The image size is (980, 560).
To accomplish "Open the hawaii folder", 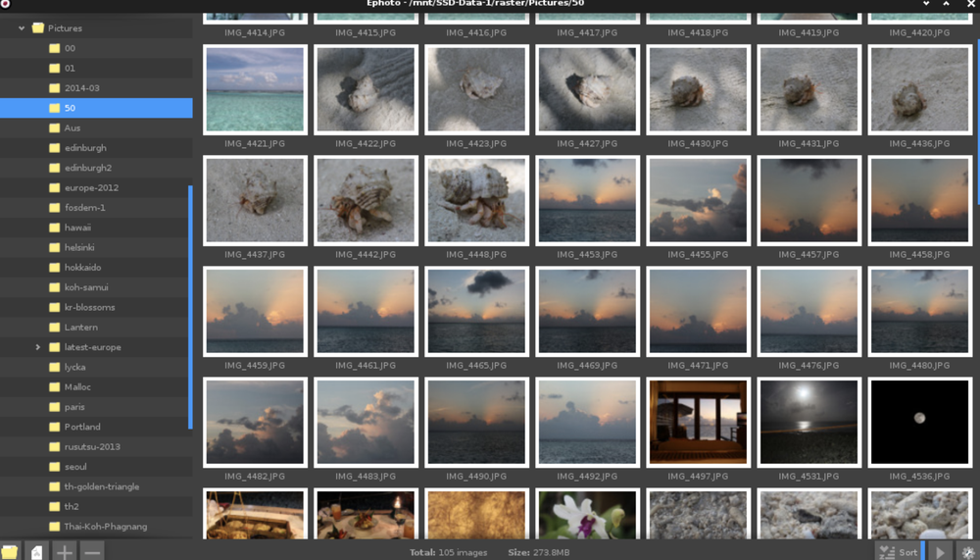I will 96,228.
